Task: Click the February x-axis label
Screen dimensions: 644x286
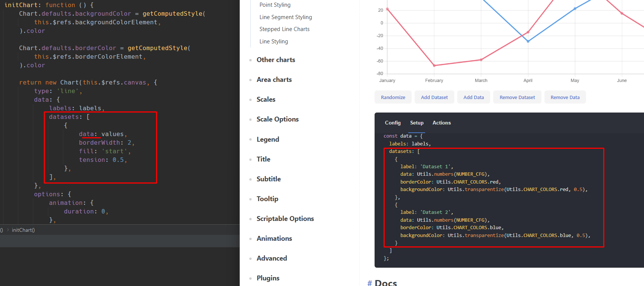Action: [x=434, y=80]
